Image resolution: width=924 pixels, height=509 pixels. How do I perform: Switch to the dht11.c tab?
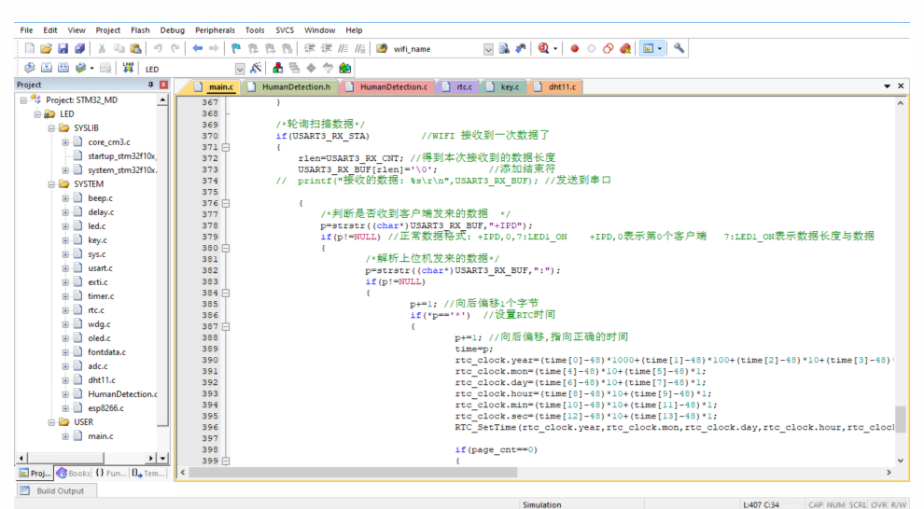(x=557, y=87)
